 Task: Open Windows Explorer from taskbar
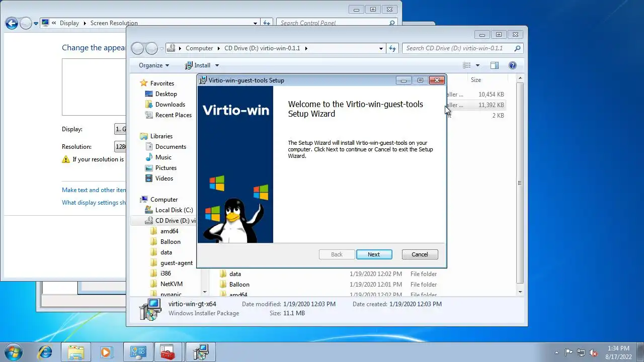pyautogui.click(x=75, y=352)
